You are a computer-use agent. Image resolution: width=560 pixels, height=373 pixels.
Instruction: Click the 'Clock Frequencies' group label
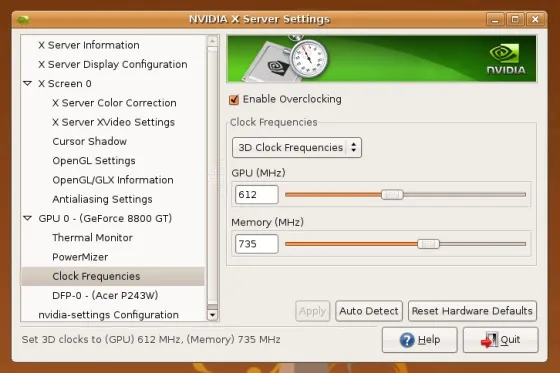point(274,123)
